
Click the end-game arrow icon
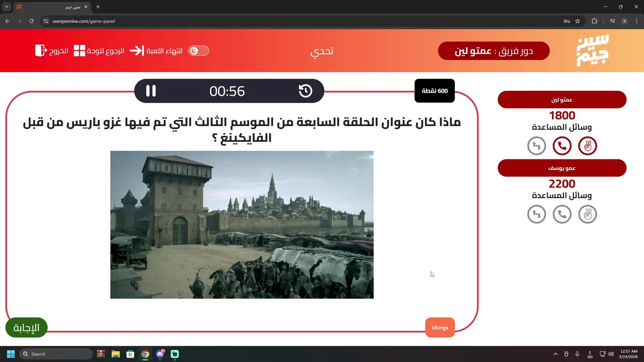[137, 51]
